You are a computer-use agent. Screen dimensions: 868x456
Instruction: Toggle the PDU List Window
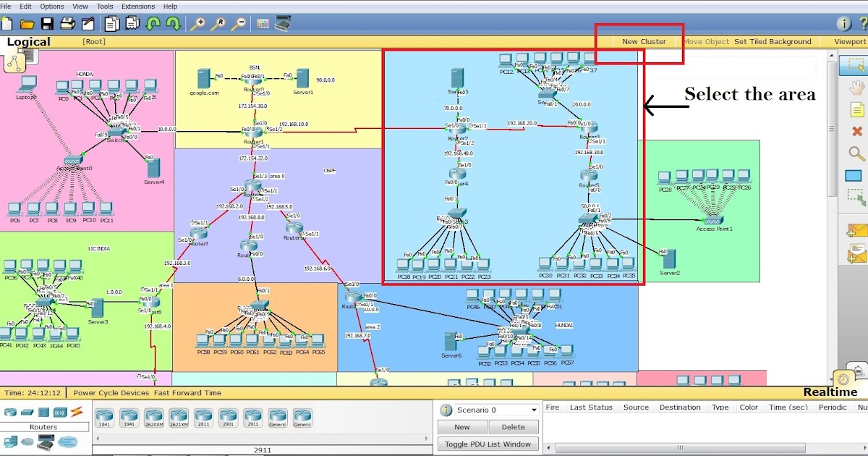pyautogui.click(x=488, y=443)
